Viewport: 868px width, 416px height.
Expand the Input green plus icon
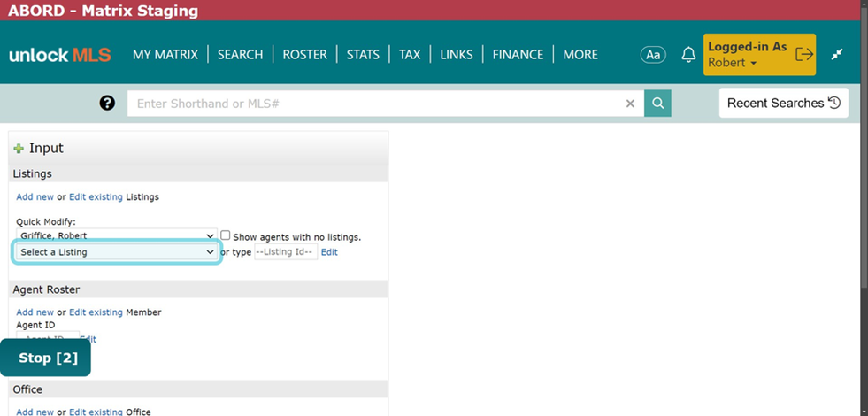pos(19,149)
